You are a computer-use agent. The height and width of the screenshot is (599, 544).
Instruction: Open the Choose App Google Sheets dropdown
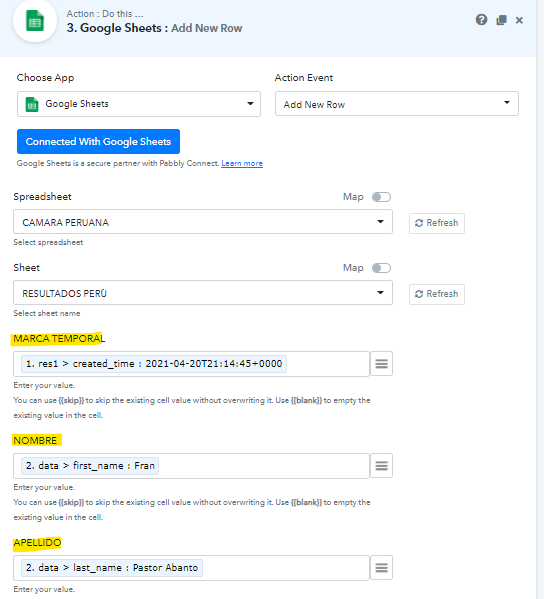[139, 104]
